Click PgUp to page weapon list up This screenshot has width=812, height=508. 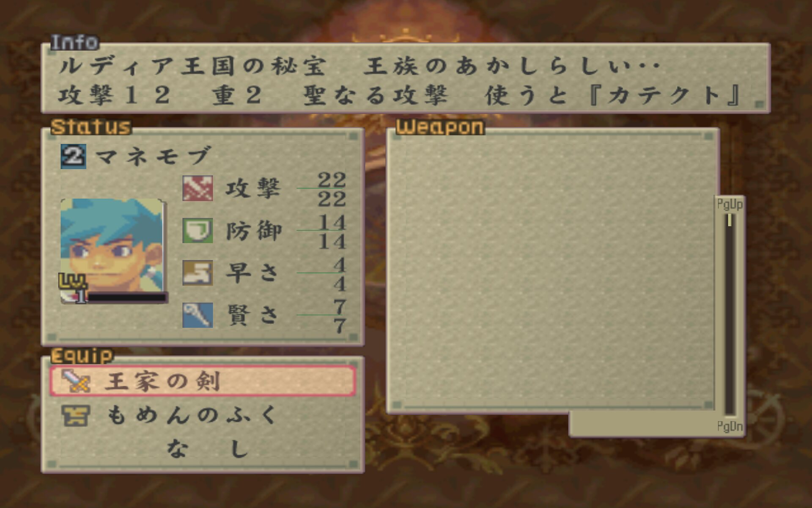(730, 204)
